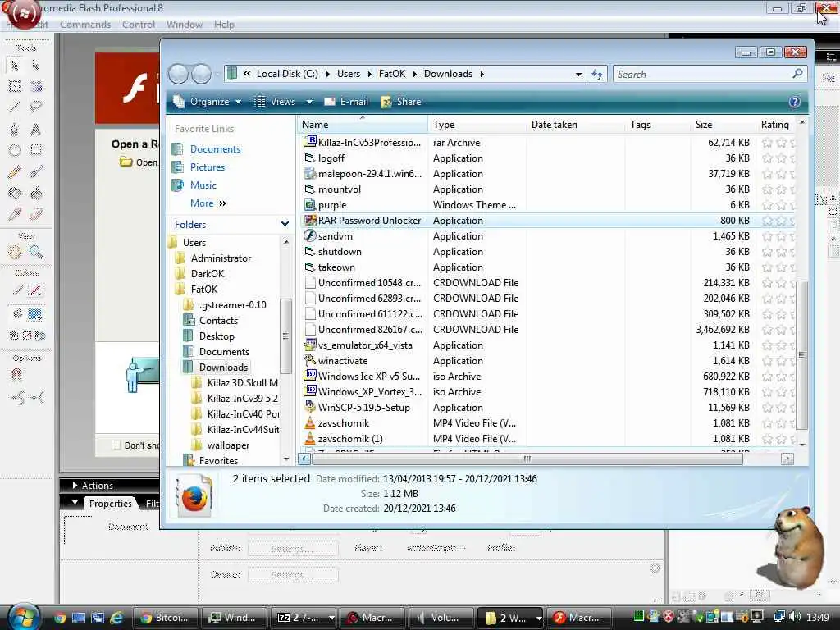The height and width of the screenshot is (630, 840).
Task: Open Internet Explorer from quick launch
Action: (x=116, y=618)
